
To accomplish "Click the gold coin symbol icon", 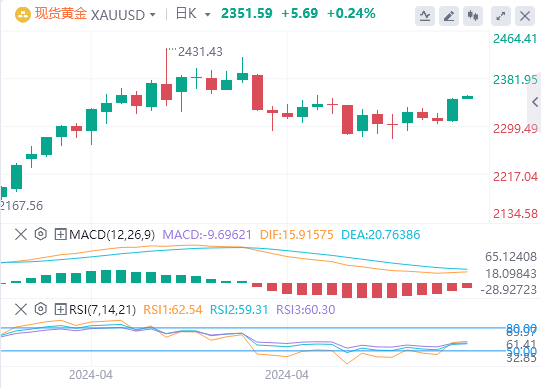I will (23, 15).
